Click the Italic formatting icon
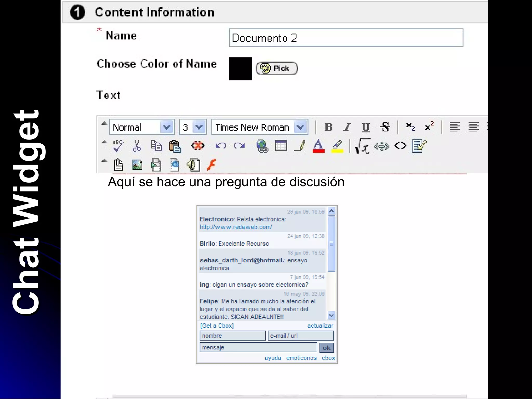Viewport: 532px width, 399px height. click(x=347, y=127)
